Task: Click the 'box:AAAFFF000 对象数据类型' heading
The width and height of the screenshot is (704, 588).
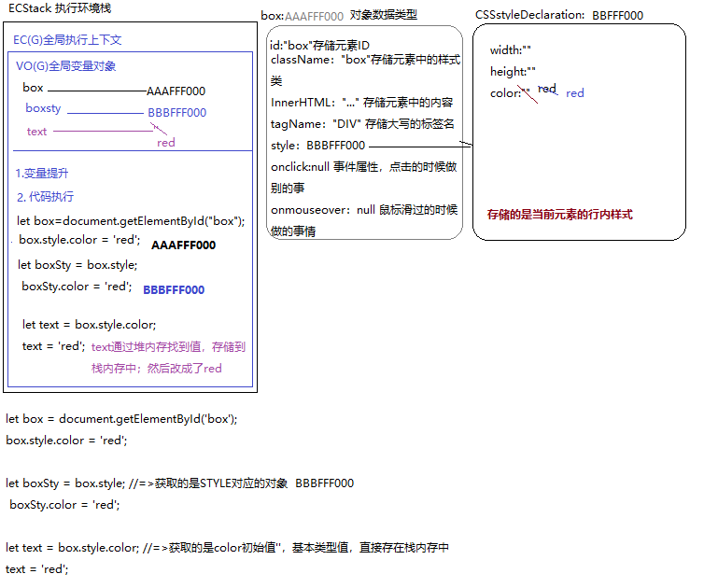Action: click(339, 16)
